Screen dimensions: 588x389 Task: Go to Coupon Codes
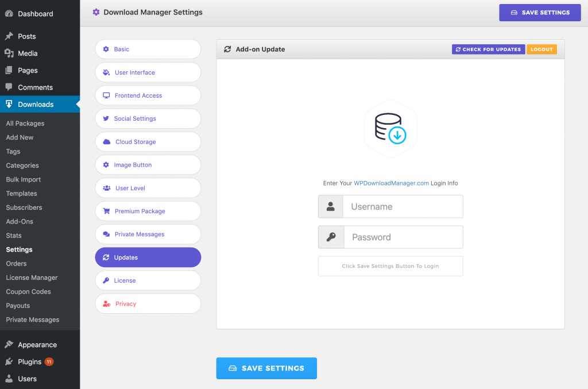(28, 291)
